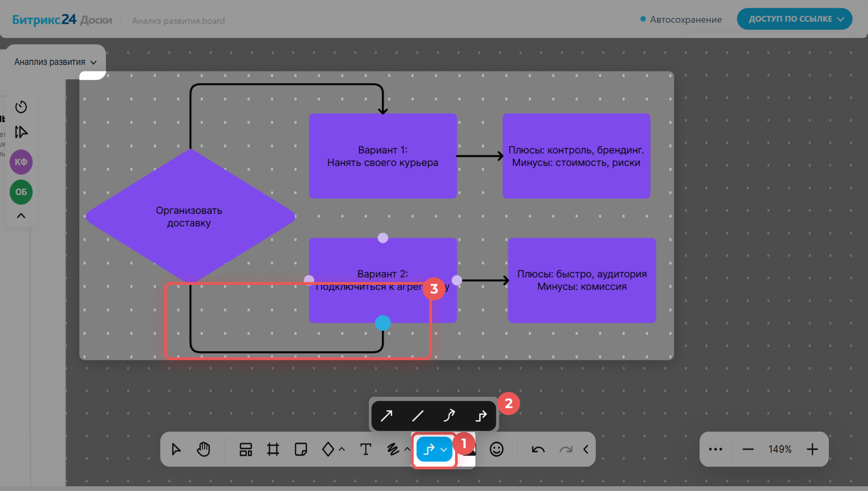This screenshot has width=868, height=491.
Task: Choose the elbow connector arrow type
Action: 481,415
